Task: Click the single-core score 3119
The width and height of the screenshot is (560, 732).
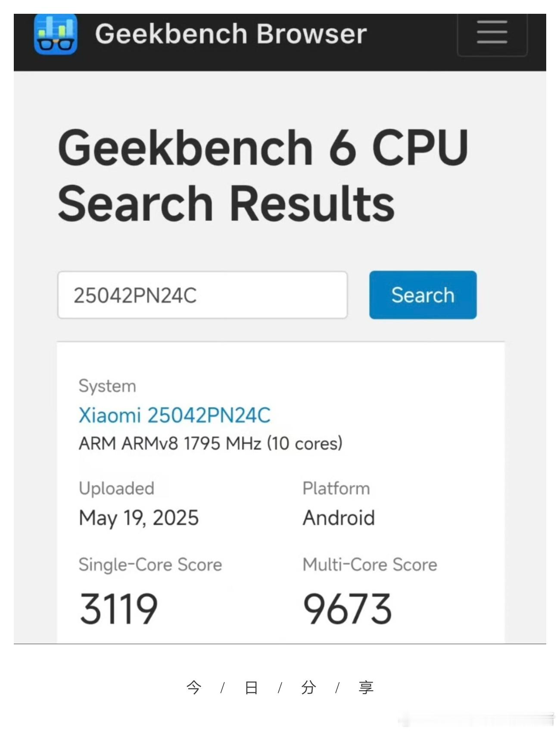Action: 118,608
